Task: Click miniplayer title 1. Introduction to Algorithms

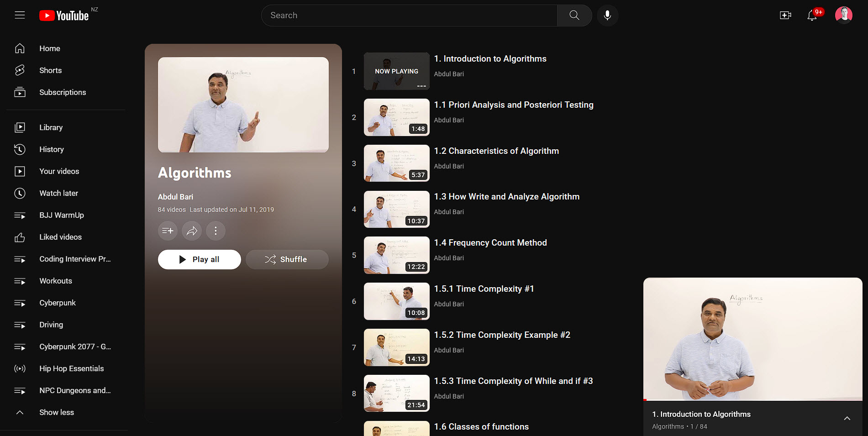Action: click(701, 414)
